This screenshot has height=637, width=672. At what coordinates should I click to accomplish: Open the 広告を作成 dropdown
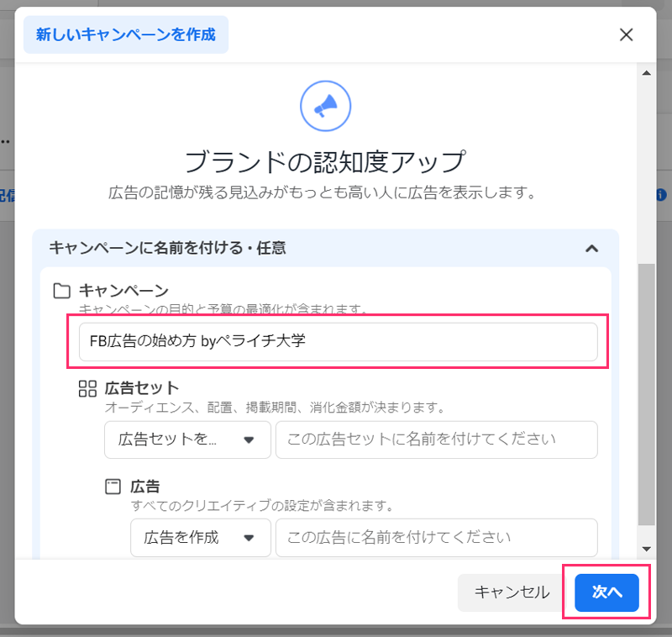point(200,537)
